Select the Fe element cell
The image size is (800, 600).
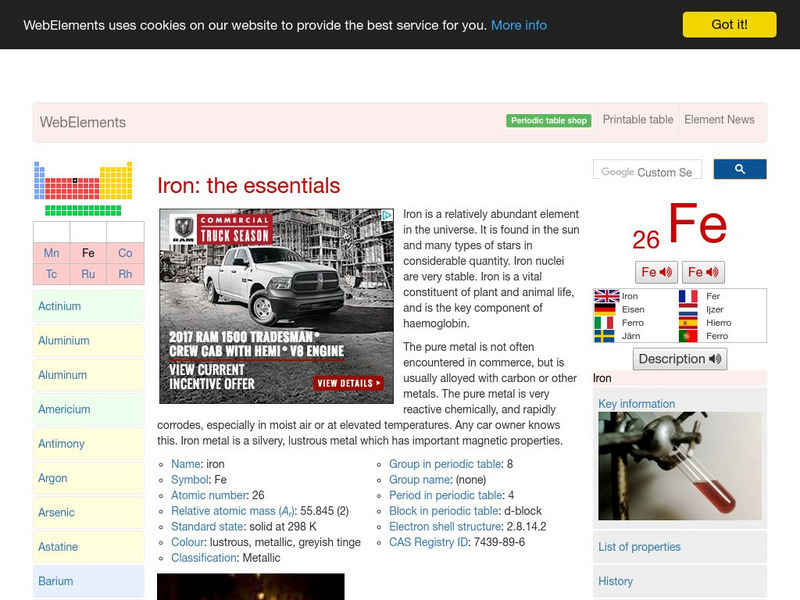(88, 253)
